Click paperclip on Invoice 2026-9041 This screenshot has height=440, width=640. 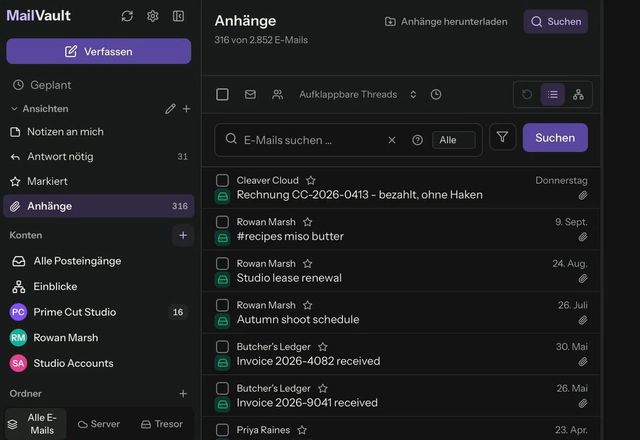[x=583, y=403]
